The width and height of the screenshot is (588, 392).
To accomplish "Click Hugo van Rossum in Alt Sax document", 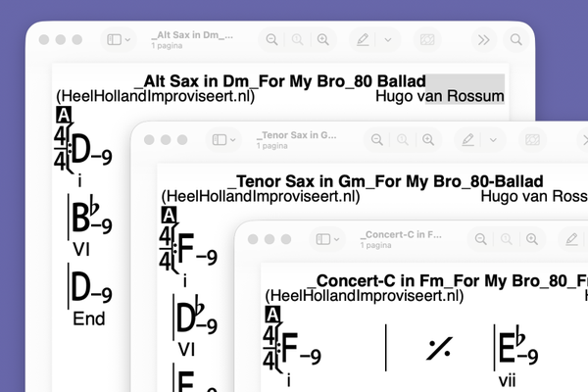I will [439, 96].
